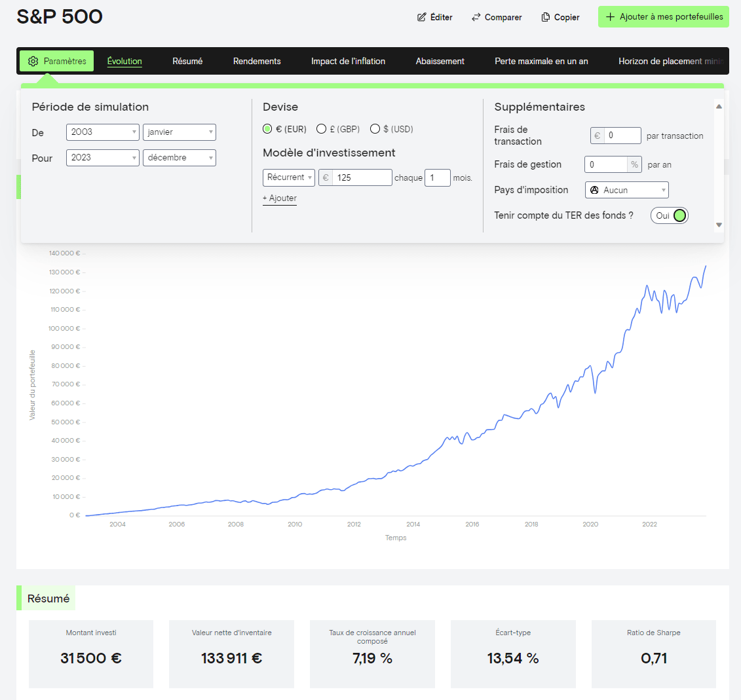The image size is (741, 700).
Task: Open the end month décembre dropdown
Action: click(179, 158)
